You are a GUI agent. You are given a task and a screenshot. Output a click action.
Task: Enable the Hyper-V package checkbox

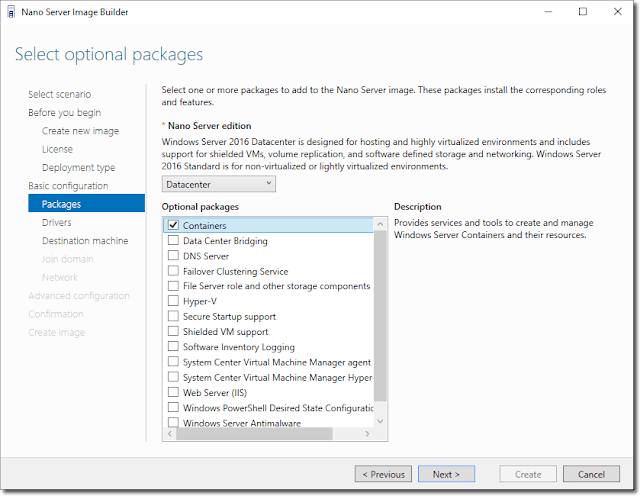pyautogui.click(x=173, y=301)
